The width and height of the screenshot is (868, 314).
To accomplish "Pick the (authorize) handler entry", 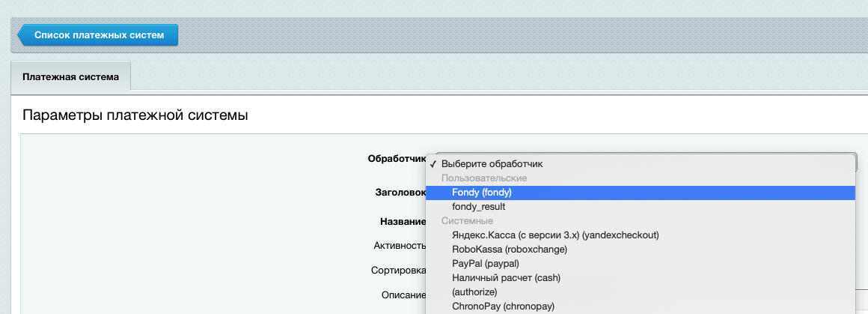I will (641, 292).
